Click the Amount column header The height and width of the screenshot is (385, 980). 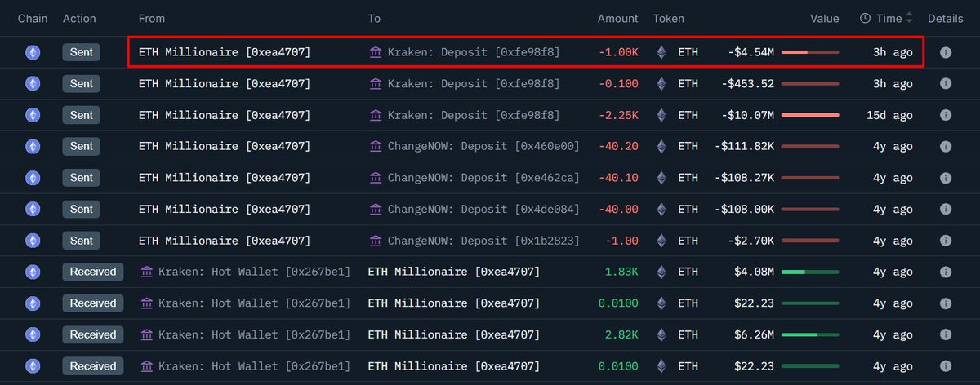617,18
